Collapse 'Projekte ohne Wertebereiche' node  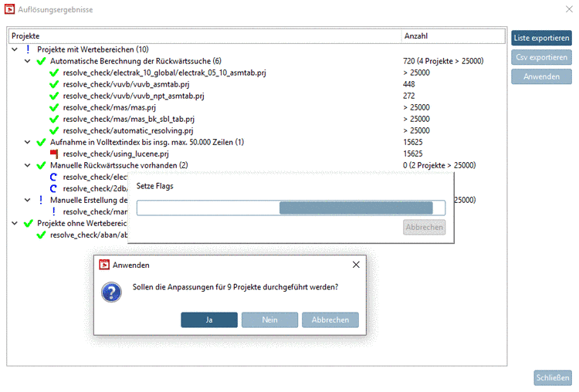(15, 223)
